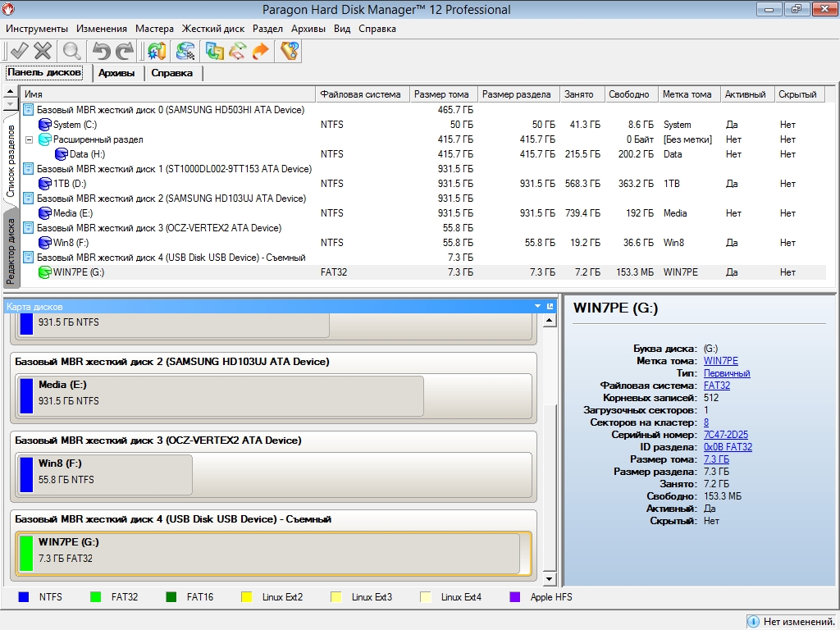Click disk 3 OCZ-VERTEX2 drive icon in list
The height and width of the screenshot is (630, 840).
tap(29, 228)
